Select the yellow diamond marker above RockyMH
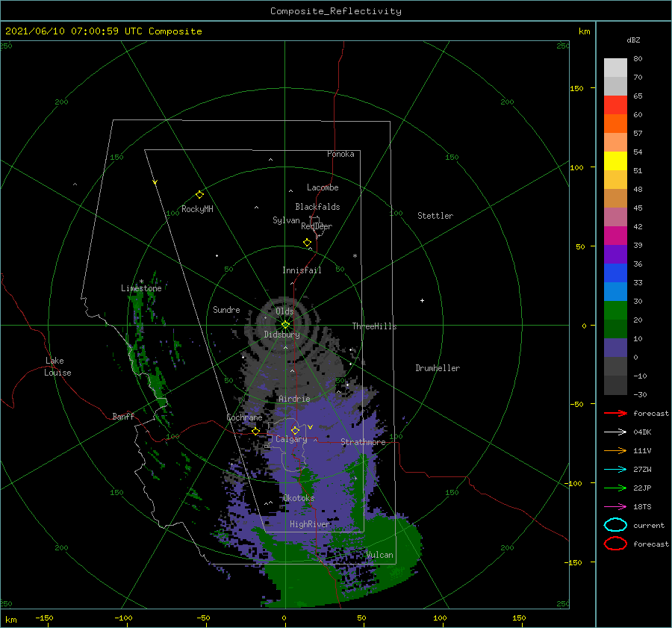This screenshot has width=672, height=628. click(x=199, y=195)
